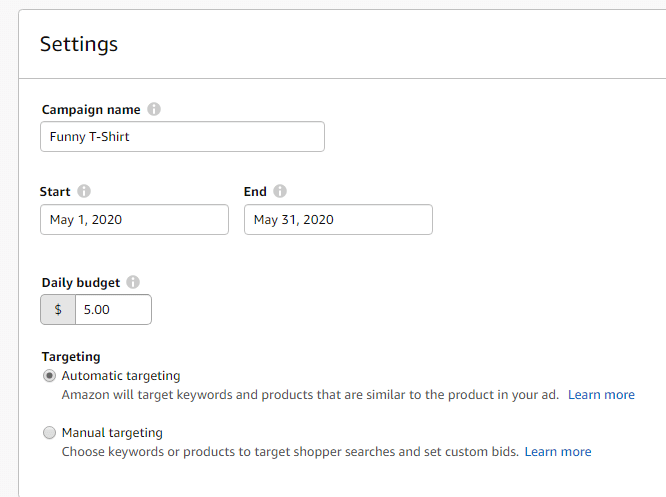This screenshot has width=666, height=497.
Task: Open Learn more link for Automatic targeting
Action: 601,395
